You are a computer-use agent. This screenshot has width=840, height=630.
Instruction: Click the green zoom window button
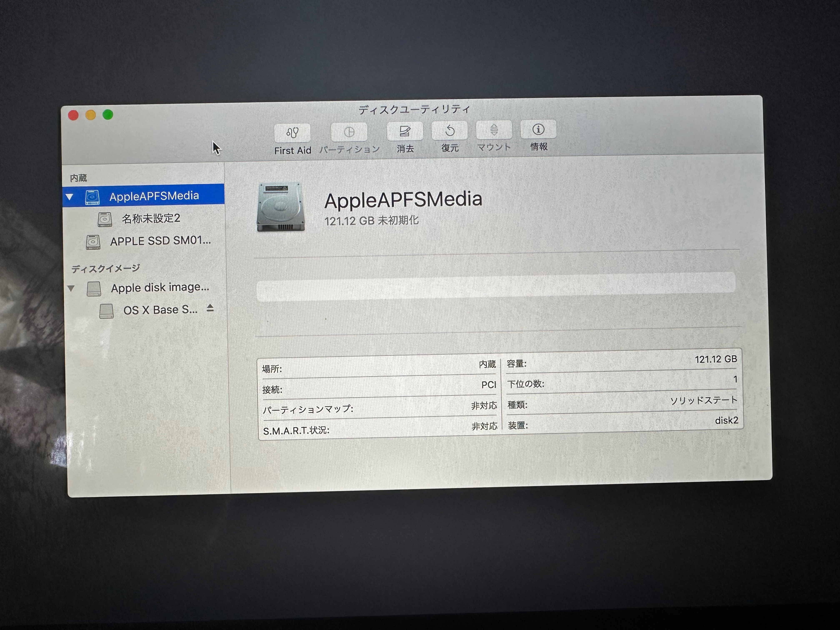108,115
